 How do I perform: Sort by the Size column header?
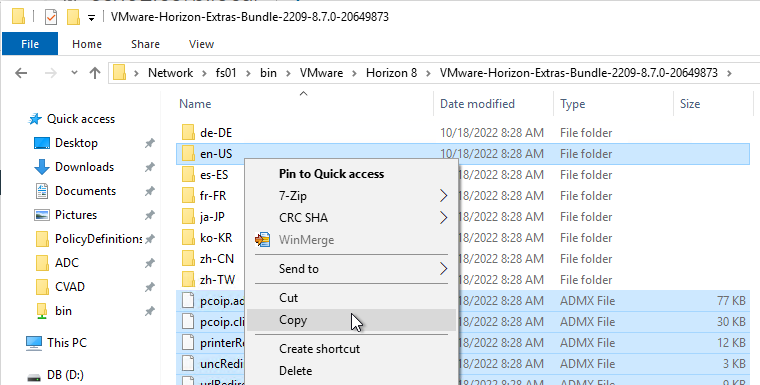point(690,104)
